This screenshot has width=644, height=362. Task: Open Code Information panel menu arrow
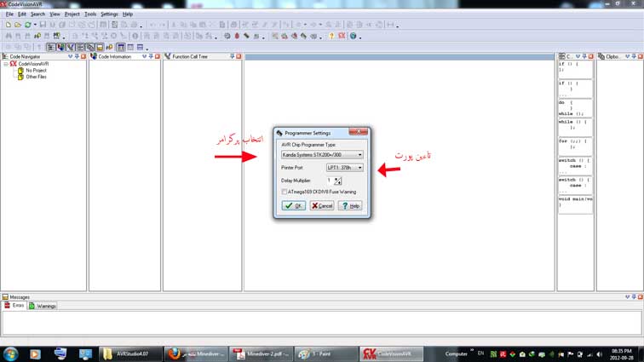pyautogui.click(x=144, y=56)
